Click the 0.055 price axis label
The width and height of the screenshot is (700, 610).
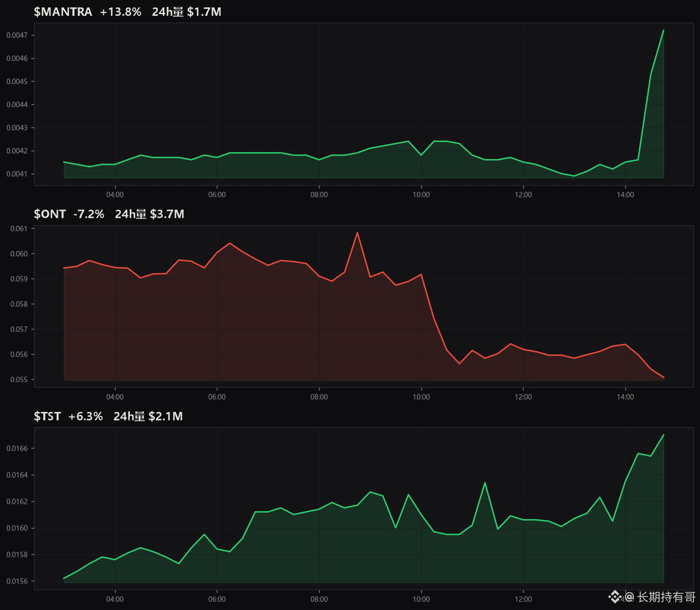[19, 380]
